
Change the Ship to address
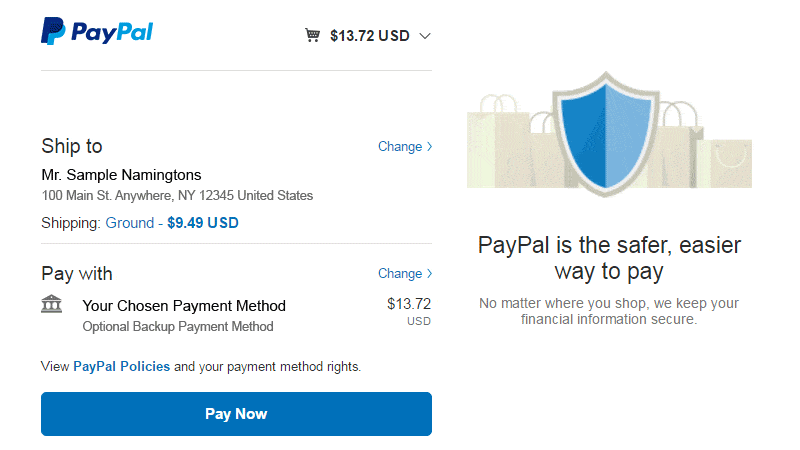404,146
